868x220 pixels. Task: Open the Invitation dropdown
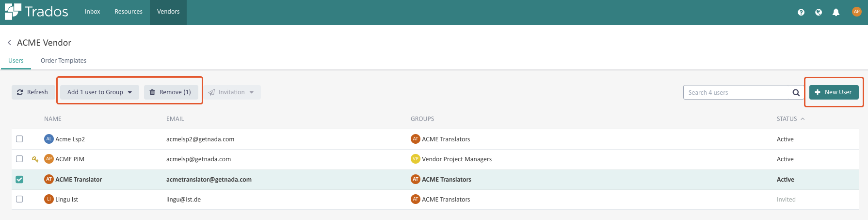point(231,92)
